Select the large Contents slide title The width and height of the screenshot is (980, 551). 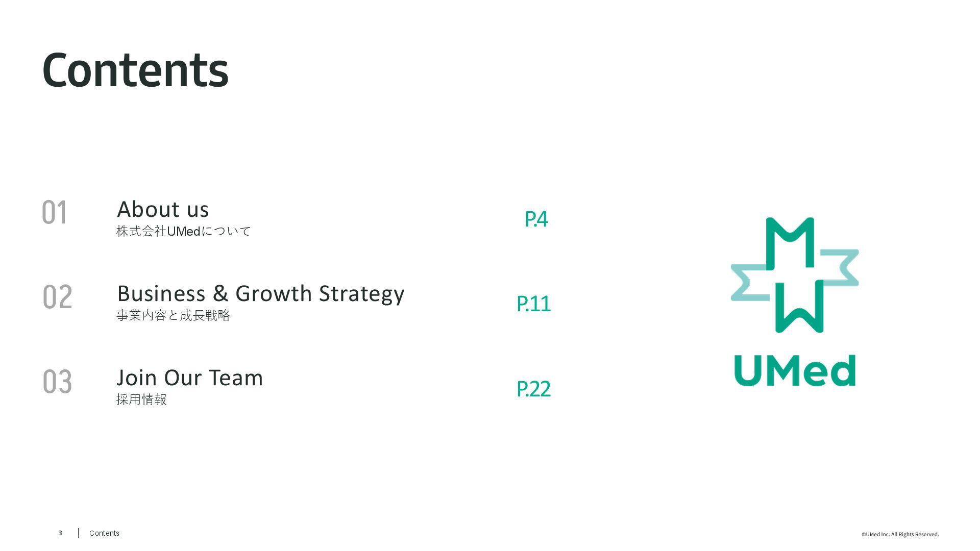135,70
